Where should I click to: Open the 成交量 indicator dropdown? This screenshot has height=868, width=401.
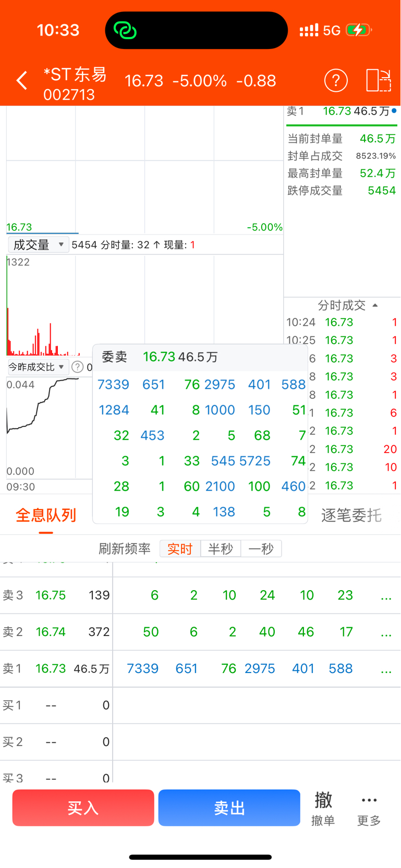coord(38,244)
